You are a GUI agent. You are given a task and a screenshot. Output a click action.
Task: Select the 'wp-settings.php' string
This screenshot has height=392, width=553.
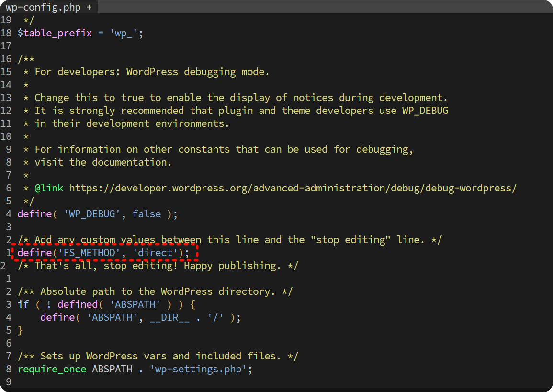pyautogui.click(x=198, y=369)
